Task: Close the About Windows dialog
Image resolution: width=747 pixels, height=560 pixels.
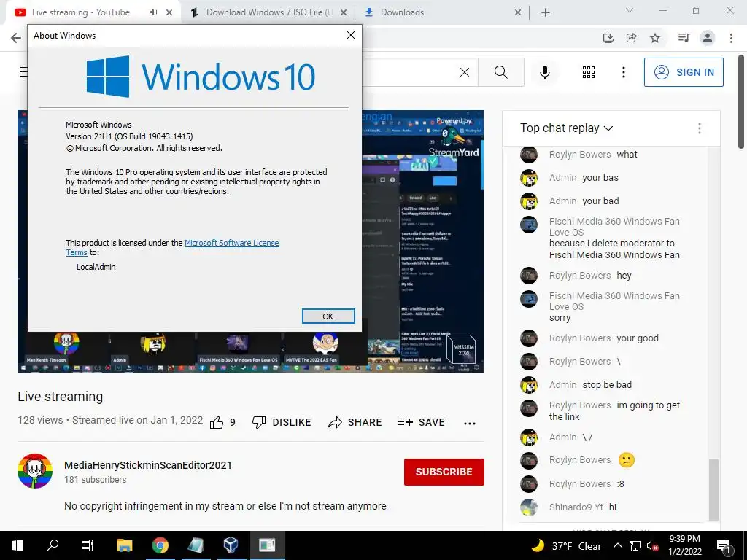Action: click(x=351, y=35)
